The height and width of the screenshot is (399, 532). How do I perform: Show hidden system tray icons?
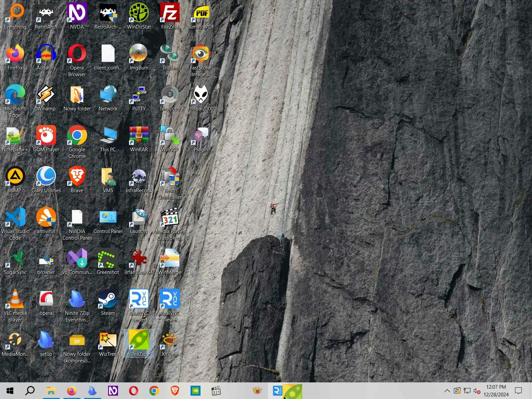447,391
